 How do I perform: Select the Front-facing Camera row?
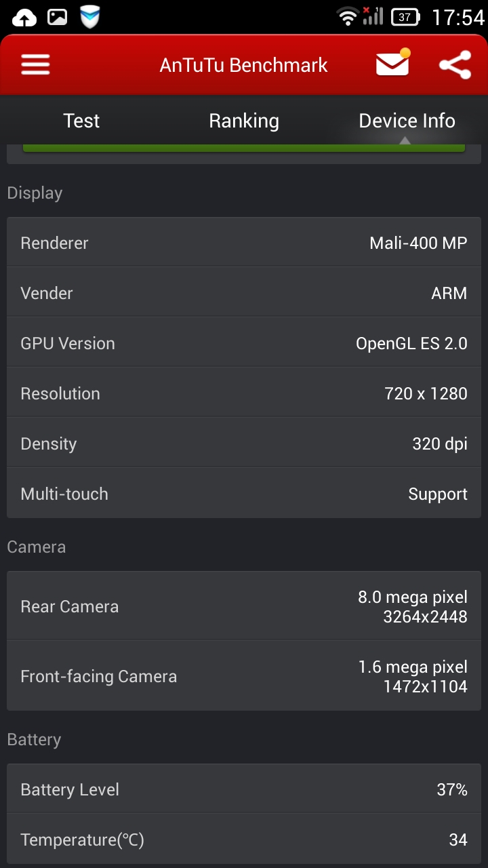click(244, 676)
